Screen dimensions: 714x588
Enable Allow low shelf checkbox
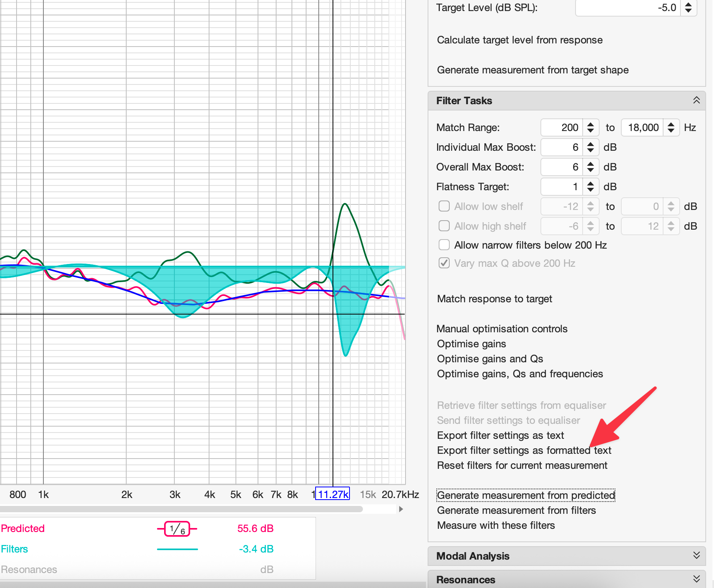tap(444, 206)
